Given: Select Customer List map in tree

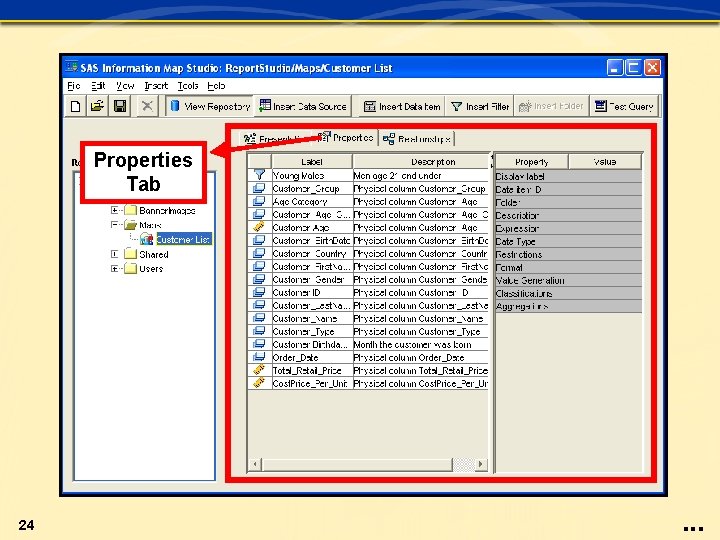Looking at the screenshot, I should 183,239.
